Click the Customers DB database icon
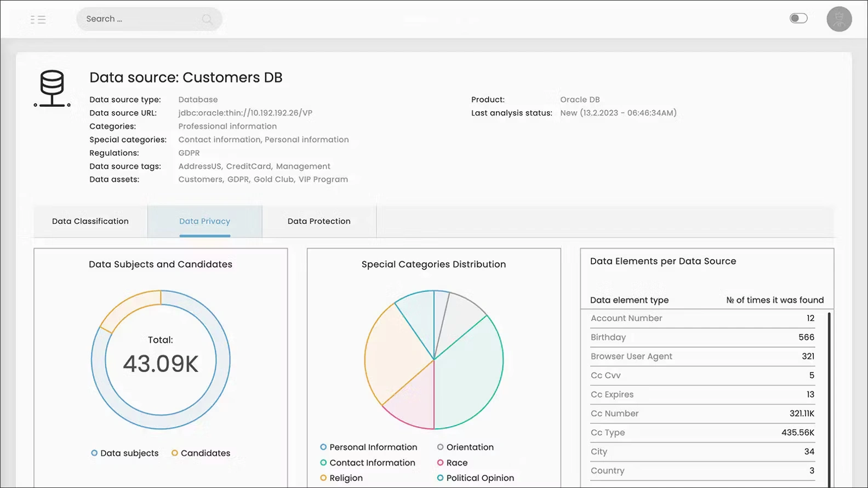Image resolution: width=868 pixels, height=488 pixels. [52, 88]
